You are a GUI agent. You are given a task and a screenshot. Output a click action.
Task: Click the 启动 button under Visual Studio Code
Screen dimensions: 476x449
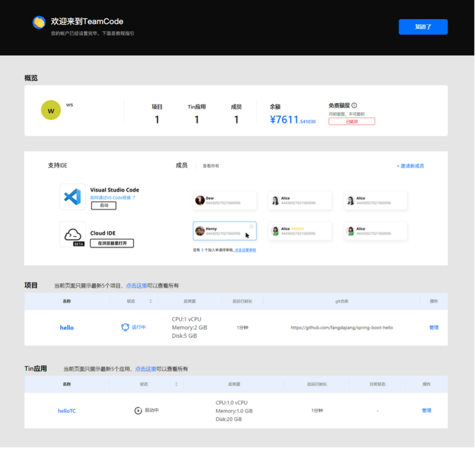(x=104, y=206)
